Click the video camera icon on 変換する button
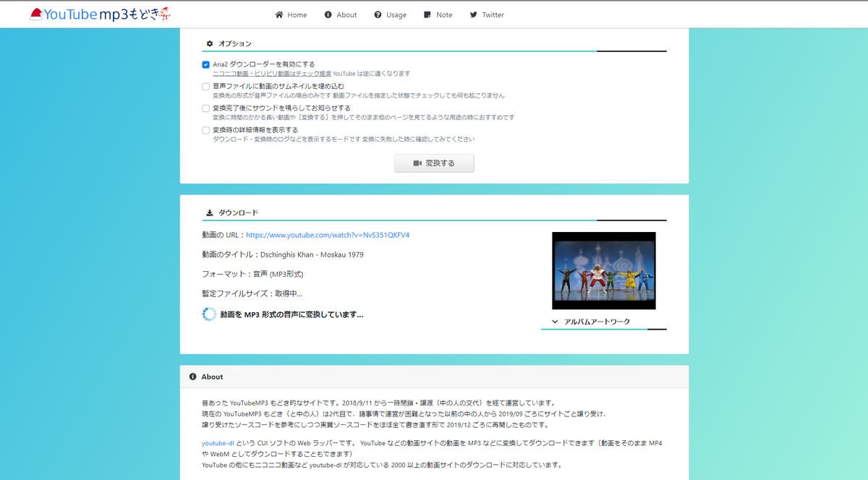Image resolution: width=868 pixels, height=480 pixels. coord(417,163)
